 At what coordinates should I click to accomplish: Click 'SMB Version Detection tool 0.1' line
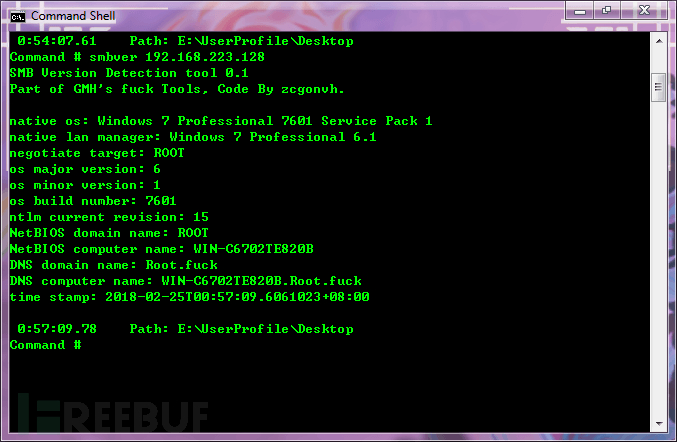point(129,73)
